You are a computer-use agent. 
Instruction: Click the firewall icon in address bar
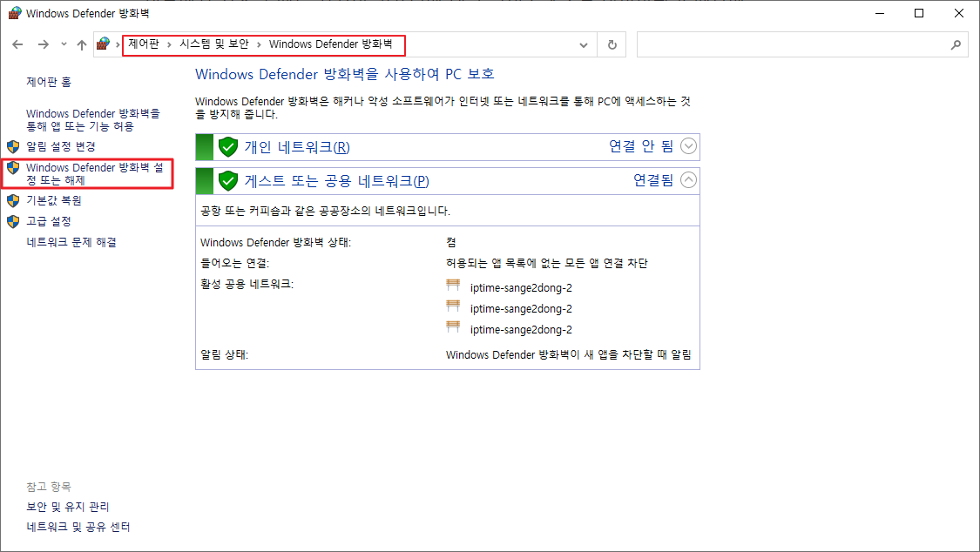[104, 44]
